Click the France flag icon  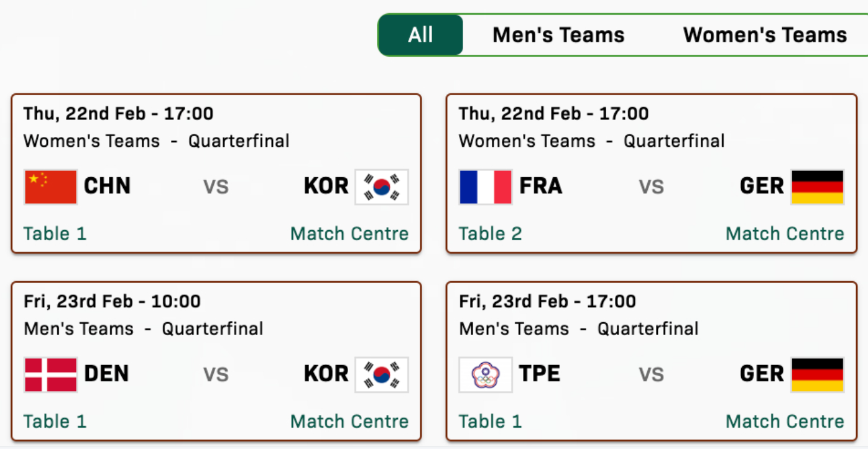coord(486,187)
